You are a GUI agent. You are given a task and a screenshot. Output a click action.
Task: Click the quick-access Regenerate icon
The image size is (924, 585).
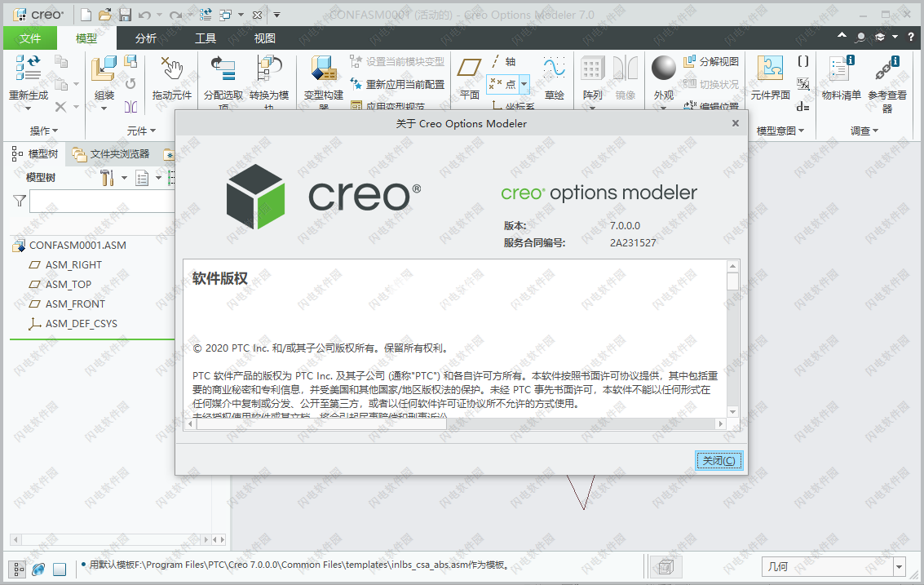pyautogui.click(x=206, y=15)
